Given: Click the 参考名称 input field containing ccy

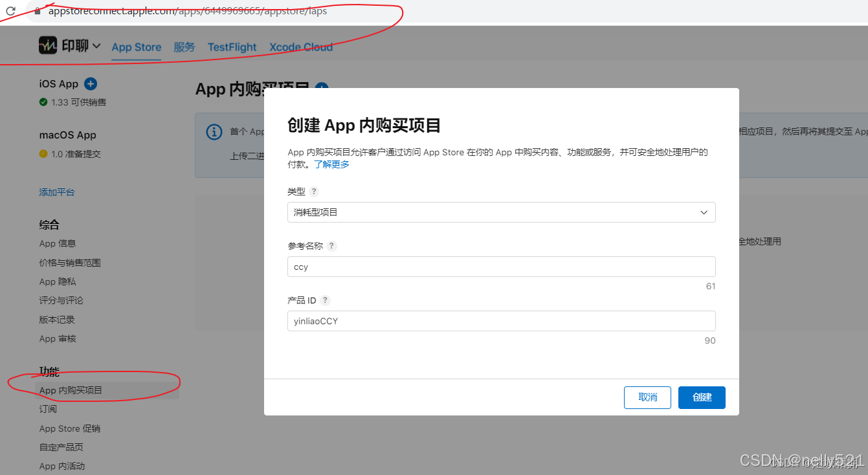Looking at the screenshot, I should (501, 267).
